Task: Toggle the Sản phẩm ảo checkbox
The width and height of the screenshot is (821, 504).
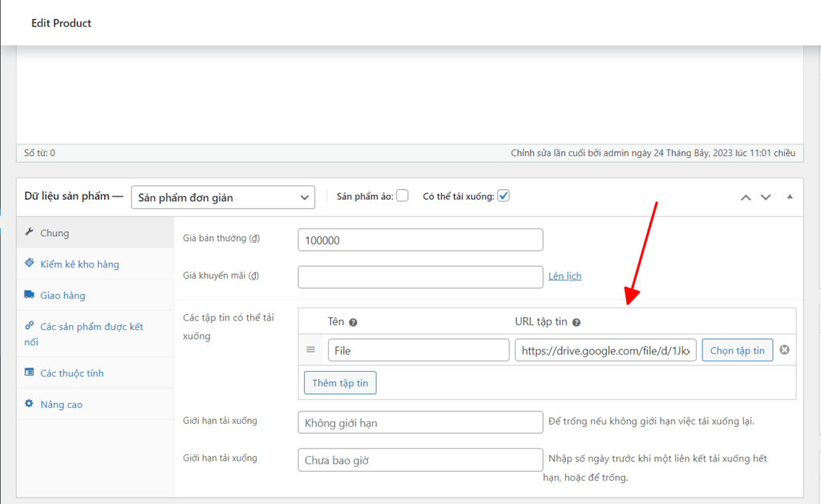Action: [402, 196]
